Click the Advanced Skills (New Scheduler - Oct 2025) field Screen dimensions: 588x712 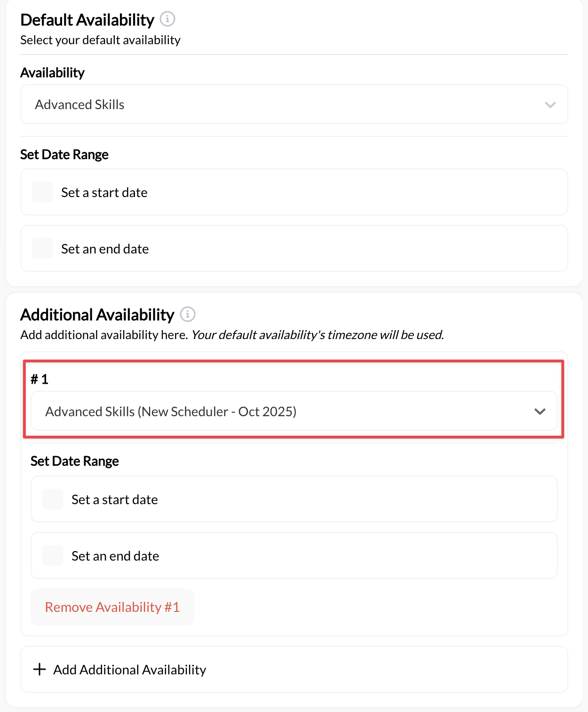point(294,411)
